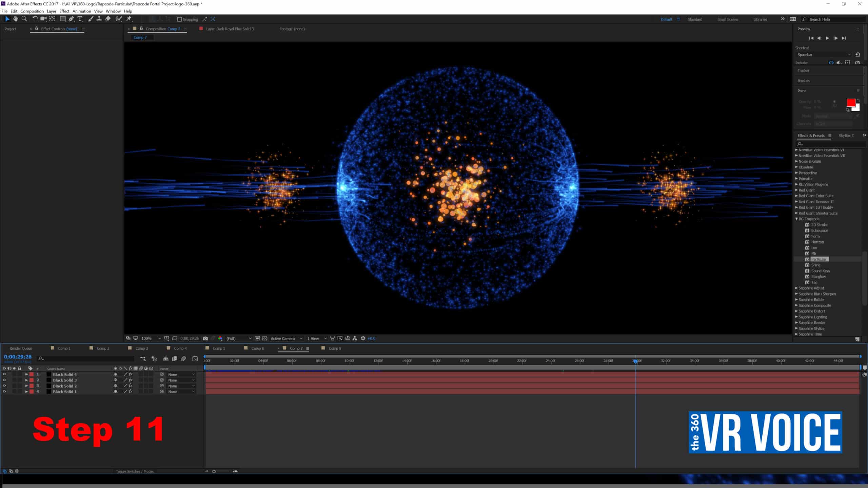Collapse the RG Trapcode category
Image resolution: width=868 pixels, height=488 pixels.
[x=797, y=219]
